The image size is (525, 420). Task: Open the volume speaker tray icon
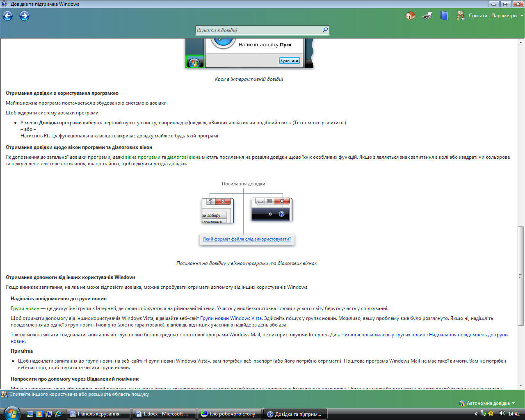click(502, 413)
